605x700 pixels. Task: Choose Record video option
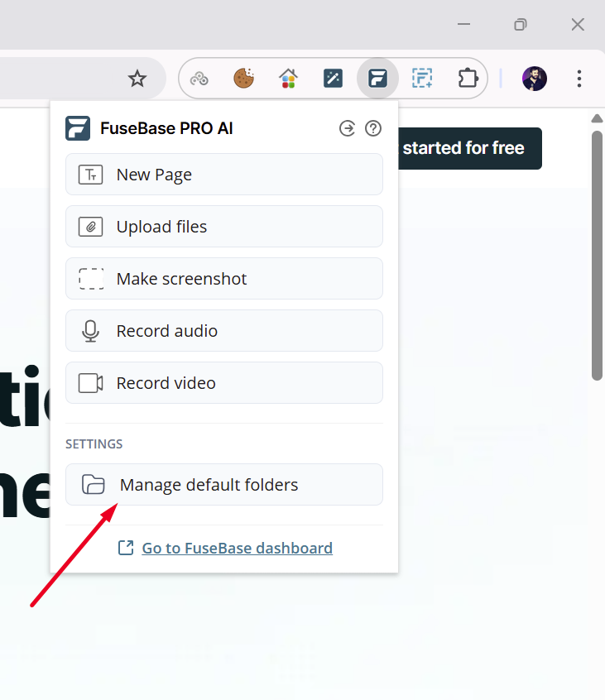coord(223,383)
